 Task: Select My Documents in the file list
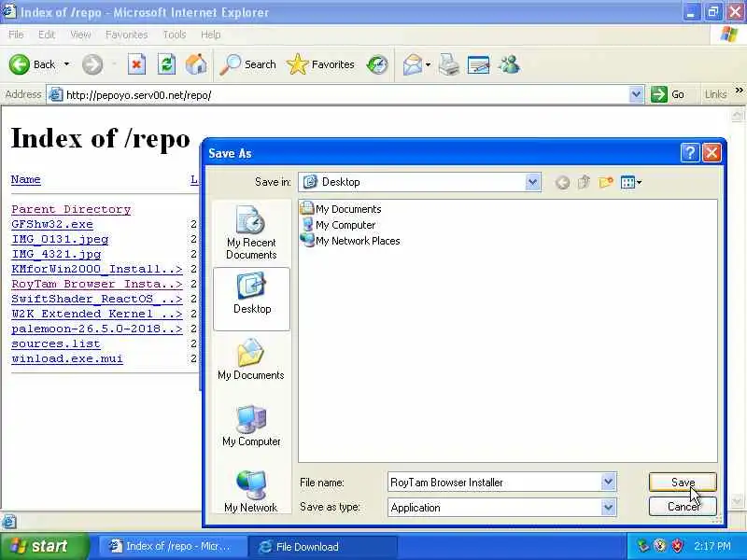(341, 208)
